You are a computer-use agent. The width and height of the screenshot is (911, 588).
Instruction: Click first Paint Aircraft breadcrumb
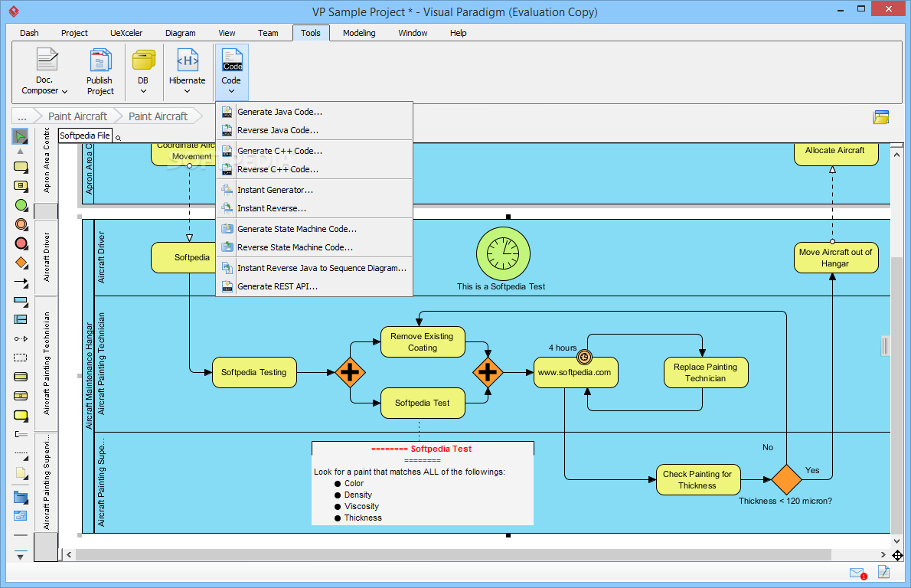point(78,117)
